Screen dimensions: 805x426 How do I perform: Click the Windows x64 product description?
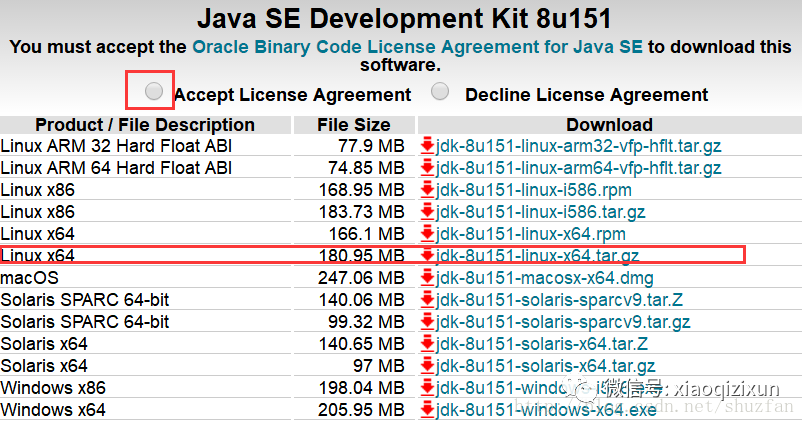point(53,410)
